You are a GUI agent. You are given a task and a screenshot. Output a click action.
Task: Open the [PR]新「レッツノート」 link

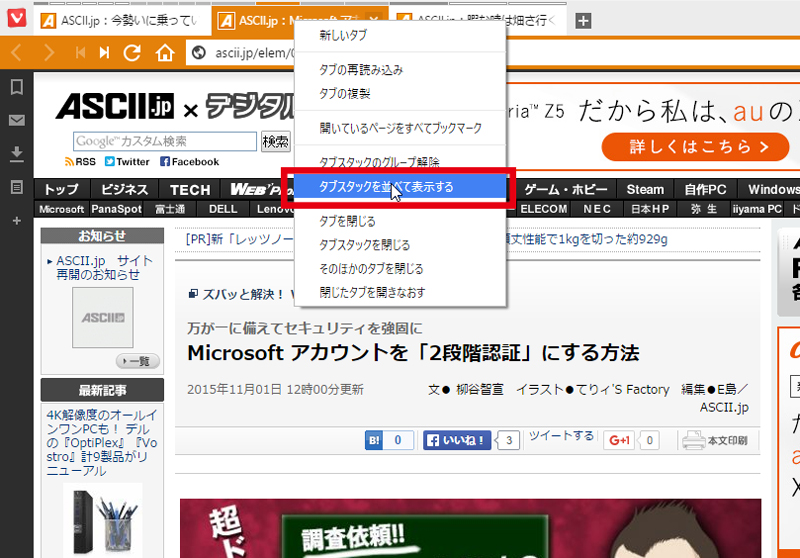click(x=240, y=239)
